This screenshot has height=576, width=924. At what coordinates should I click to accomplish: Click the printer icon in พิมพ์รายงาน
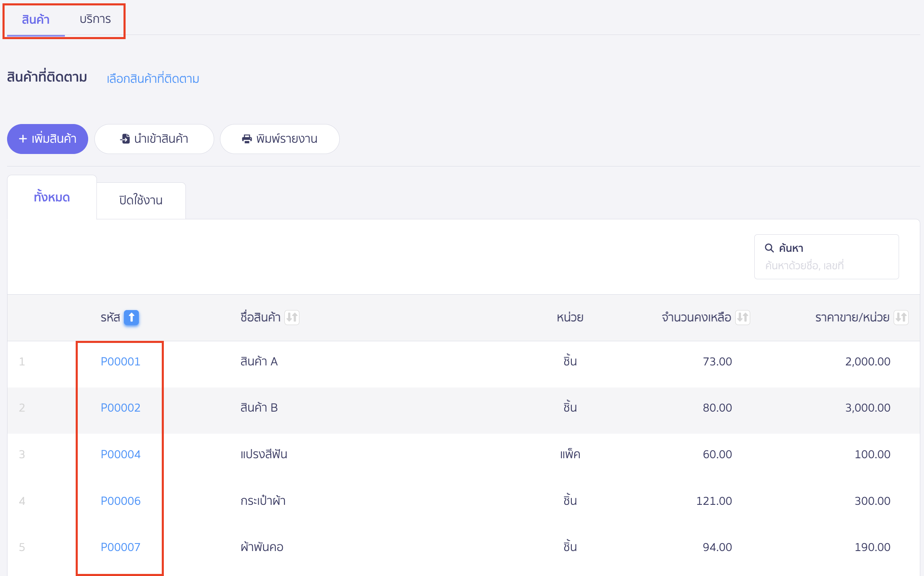247,139
